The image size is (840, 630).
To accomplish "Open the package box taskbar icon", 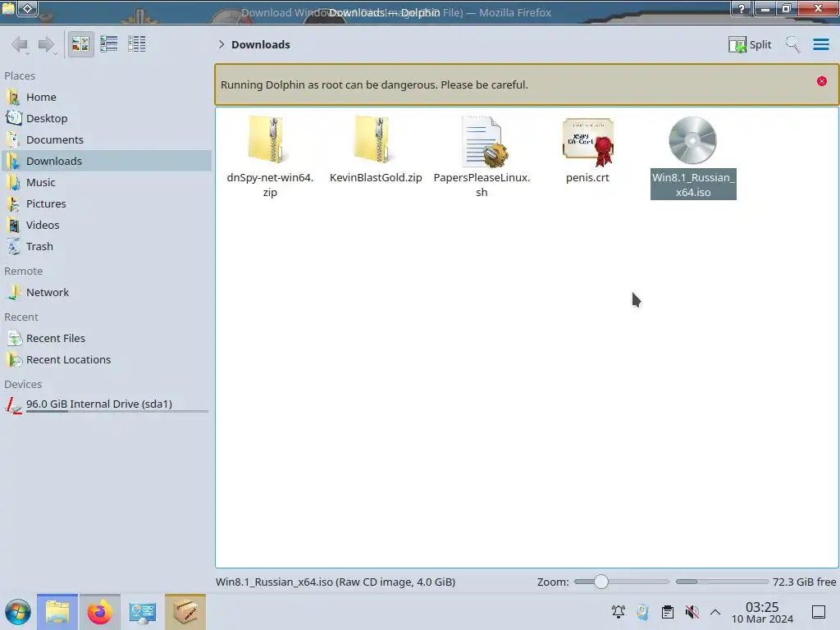I will (185, 612).
